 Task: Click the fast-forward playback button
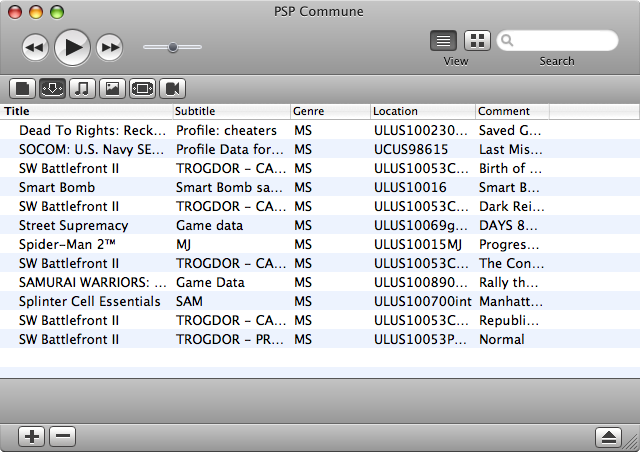pyautogui.click(x=109, y=48)
